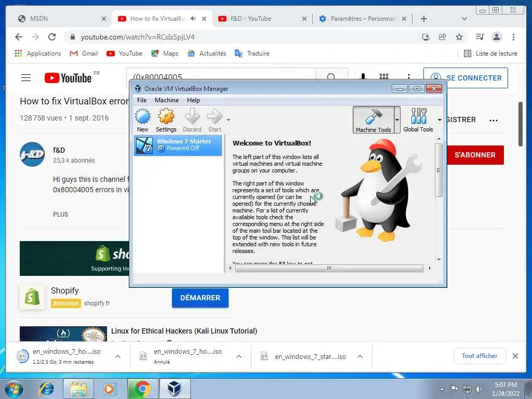The height and width of the screenshot is (399, 532).
Task: Open a new Chrome tab
Action: pos(424,19)
